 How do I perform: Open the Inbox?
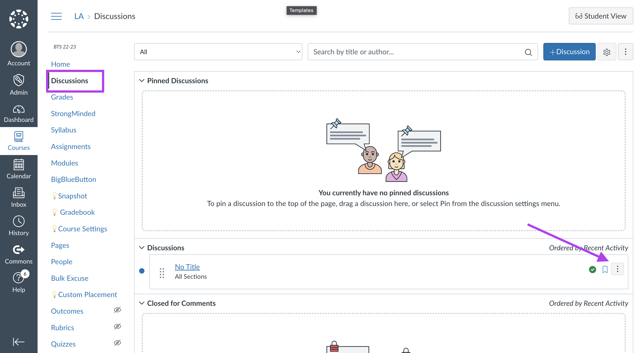tap(19, 197)
